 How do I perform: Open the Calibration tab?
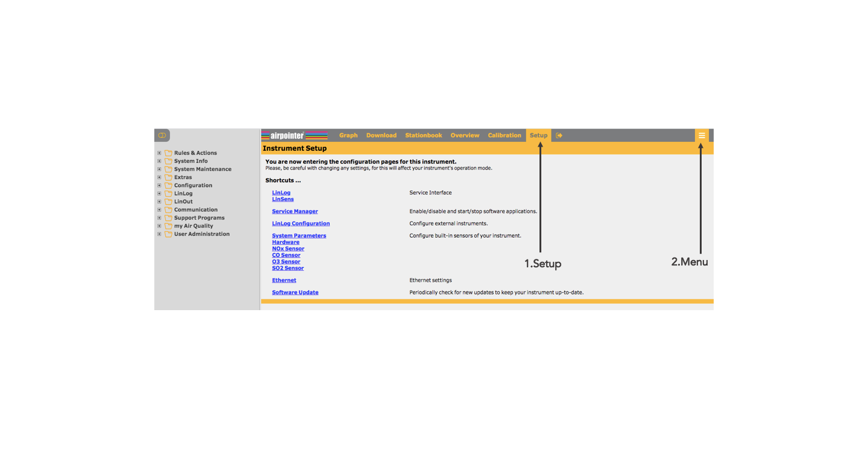point(505,136)
